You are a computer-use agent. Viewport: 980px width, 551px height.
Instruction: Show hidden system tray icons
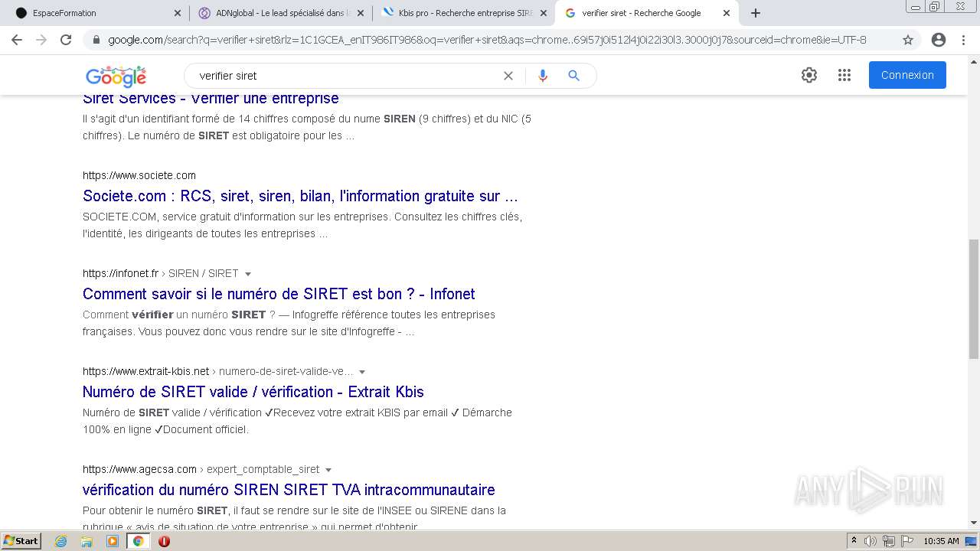(x=854, y=541)
